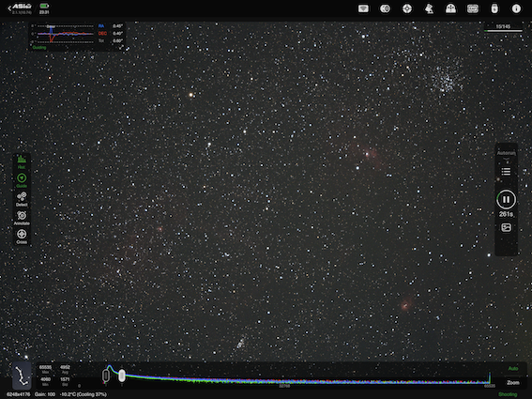Open guide camera crosshair settings icon
The width and height of the screenshot is (532, 399).
(x=407, y=8)
